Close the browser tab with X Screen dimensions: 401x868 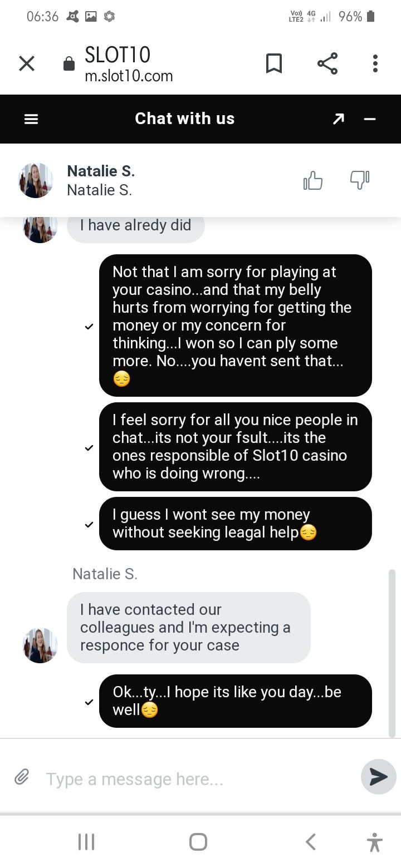pyautogui.click(x=27, y=64)
